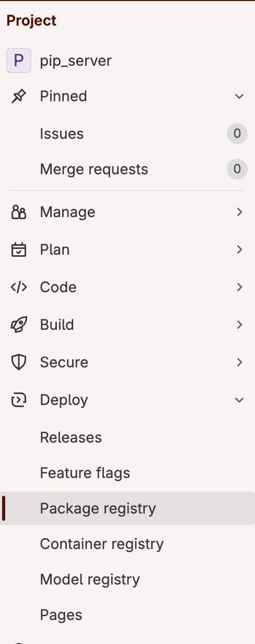Open Merge requests in sidebar

(128, 169)
